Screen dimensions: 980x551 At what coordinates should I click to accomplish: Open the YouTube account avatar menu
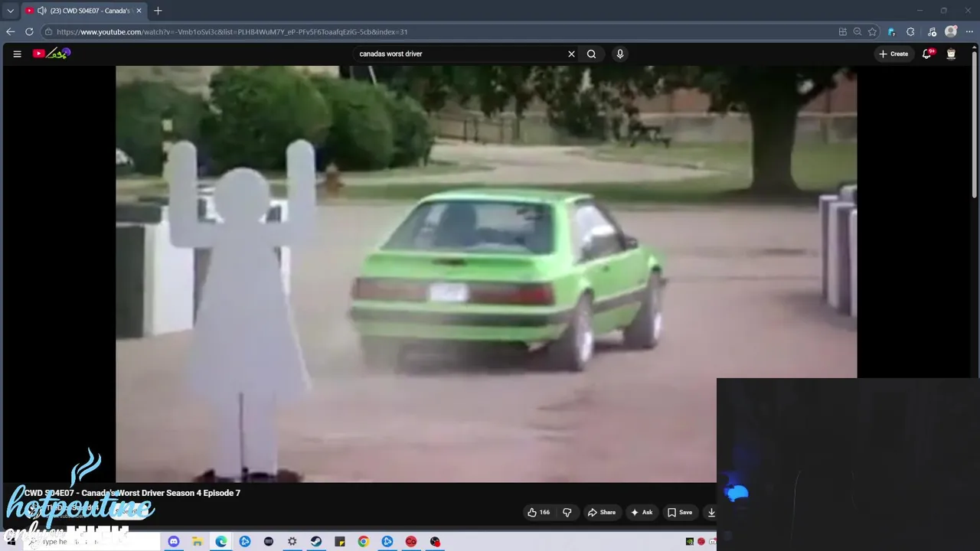(x=951, y=54)
